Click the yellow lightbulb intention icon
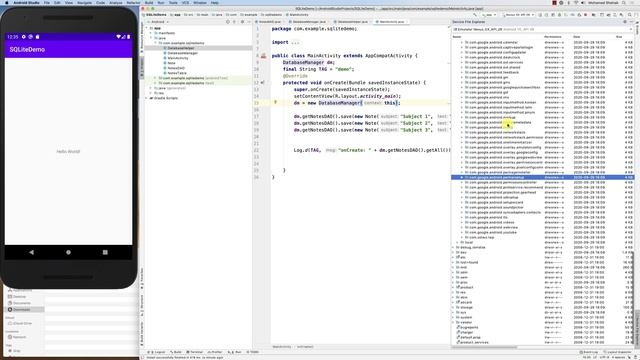This screenshot has height=360, width=640. (x=276, y=102)
